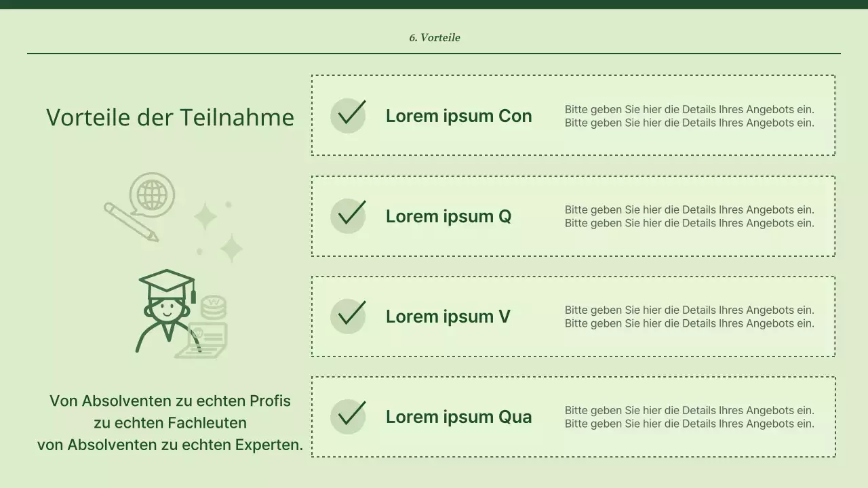Click the 'Lorem ipsum Q' heading

click(448, 216)
